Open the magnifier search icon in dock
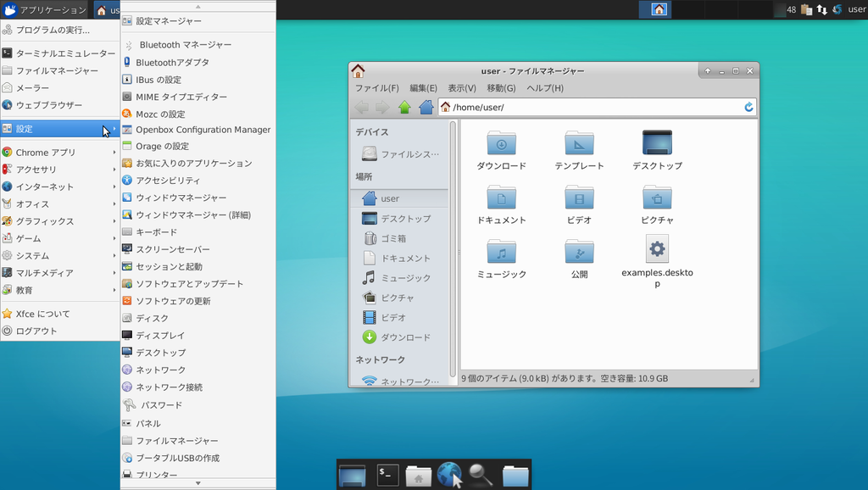 click(481, 475)
